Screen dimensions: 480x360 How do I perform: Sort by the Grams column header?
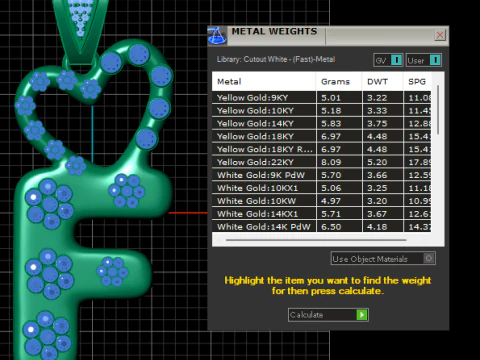pyautogui.click(x=339, y=82)
